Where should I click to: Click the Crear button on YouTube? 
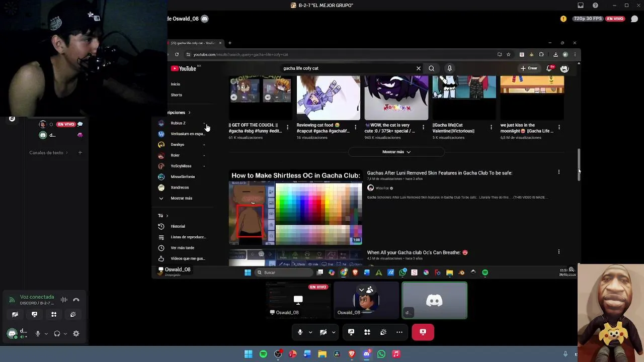coord(529,68)
